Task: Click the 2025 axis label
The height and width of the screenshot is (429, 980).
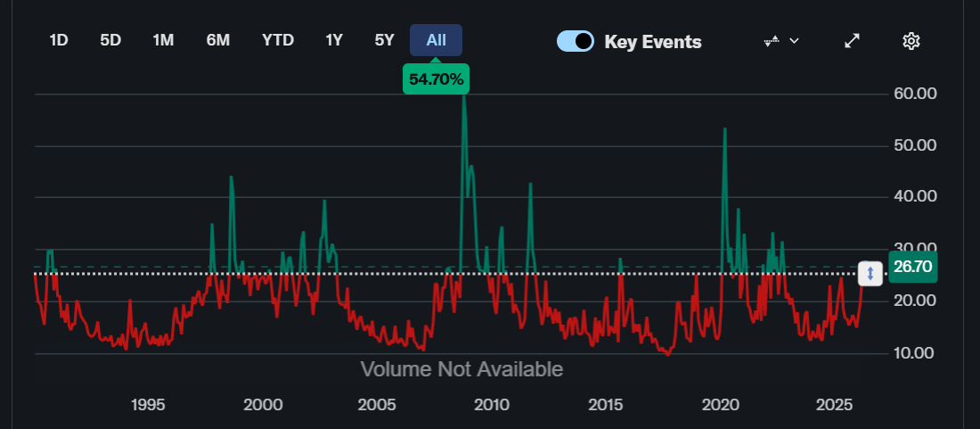Action: click(834, 405)
